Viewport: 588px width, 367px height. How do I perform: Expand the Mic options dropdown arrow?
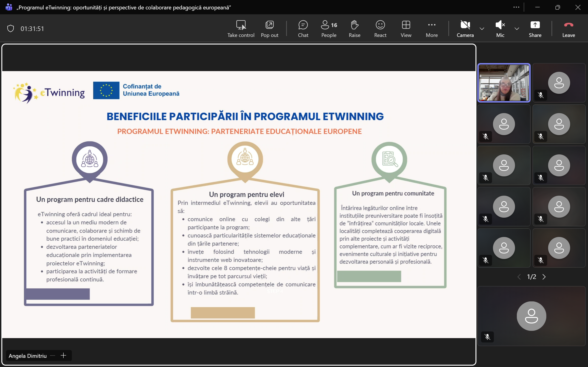click(x=517, y=29)
